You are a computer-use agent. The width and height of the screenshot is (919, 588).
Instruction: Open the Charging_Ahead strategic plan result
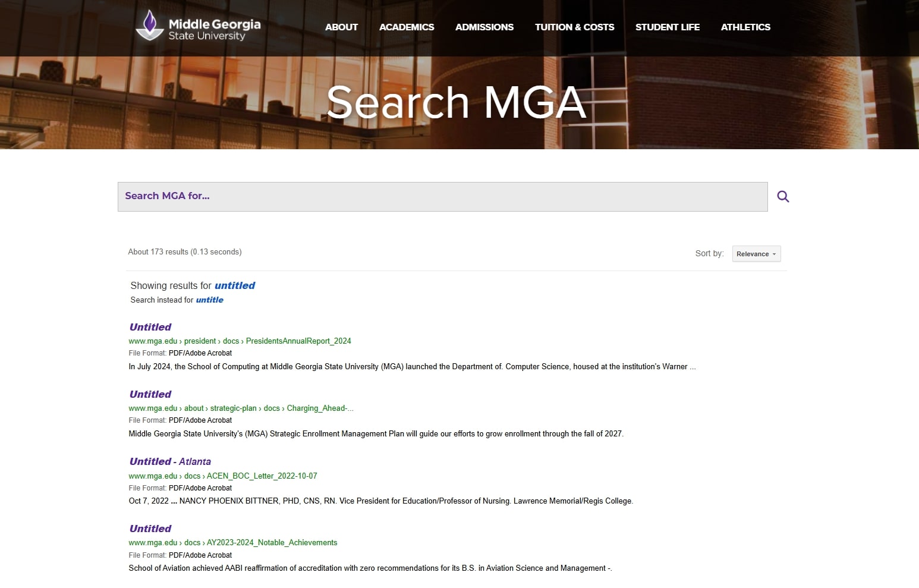[150, 394]
